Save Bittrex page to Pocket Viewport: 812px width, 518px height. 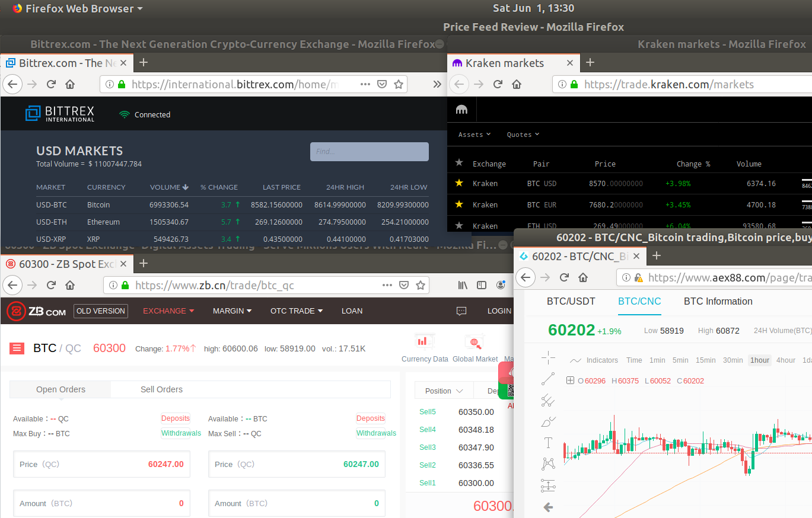[x=383, y=84]
